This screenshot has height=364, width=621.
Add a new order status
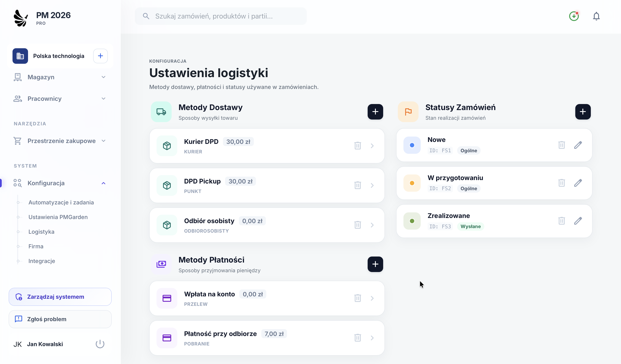coord(583,112)
